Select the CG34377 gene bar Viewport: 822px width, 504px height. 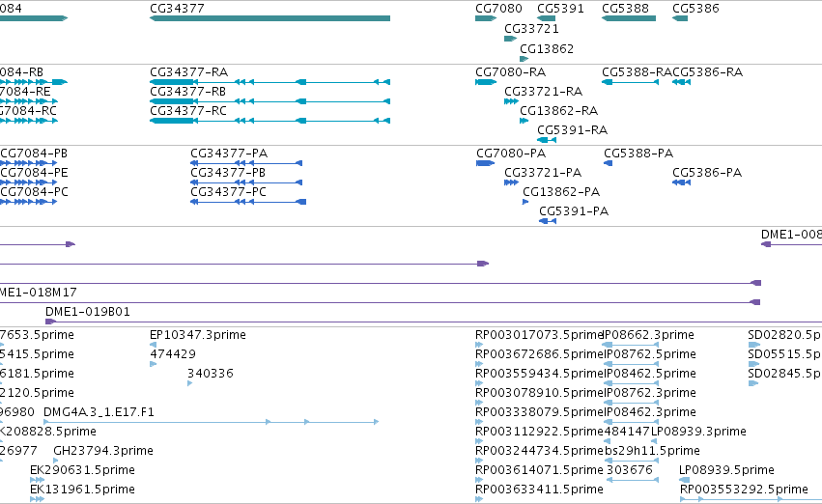click(270, 18)
